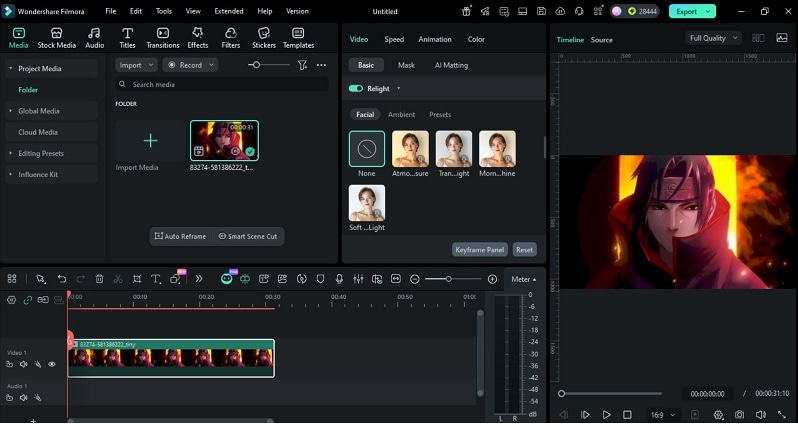Open the media panel more options
This screenshot has height=424, width=798.
coord(321,65)
